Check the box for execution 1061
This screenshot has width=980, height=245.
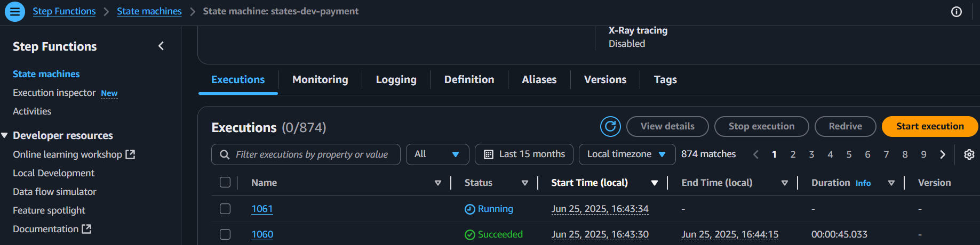225,209
